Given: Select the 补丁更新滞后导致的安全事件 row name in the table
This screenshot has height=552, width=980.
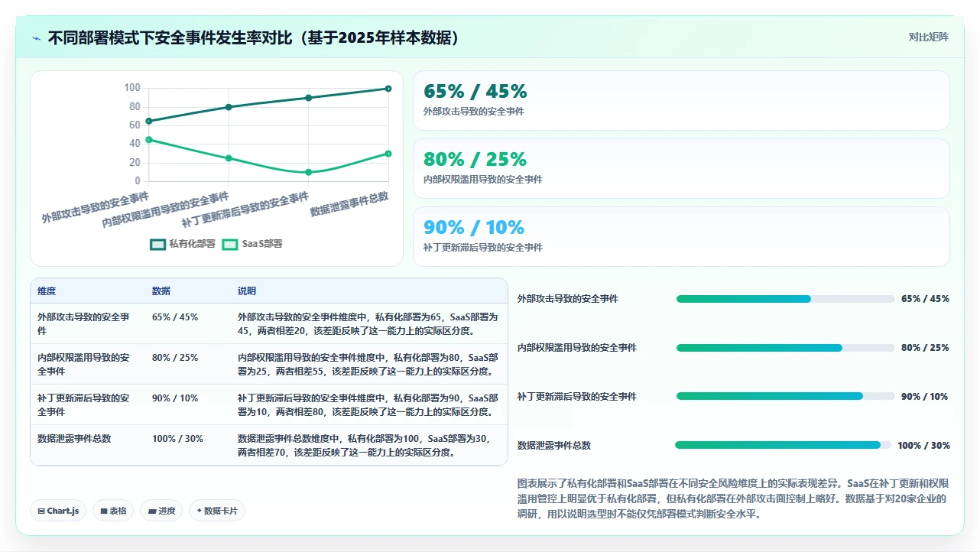Looking at the screenshot, I should coord(83,405).
